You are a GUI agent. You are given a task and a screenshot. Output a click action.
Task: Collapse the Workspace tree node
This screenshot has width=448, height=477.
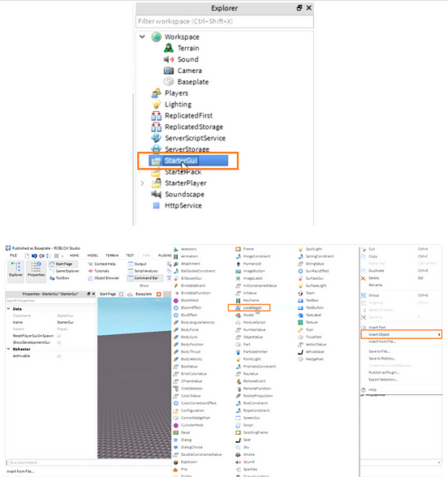click(142, 37)
